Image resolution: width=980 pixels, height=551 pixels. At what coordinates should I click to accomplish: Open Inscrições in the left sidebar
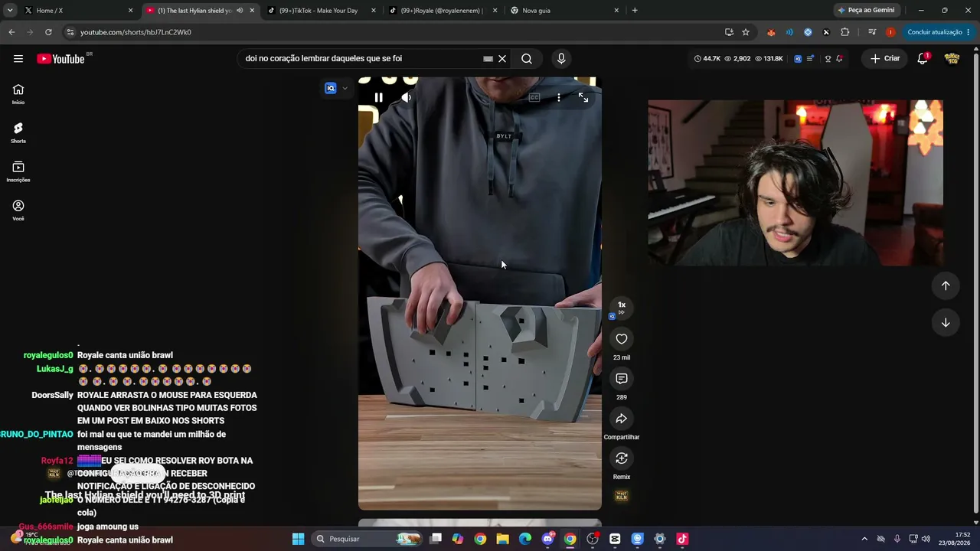pyautogui.click(x=18, y=171)
